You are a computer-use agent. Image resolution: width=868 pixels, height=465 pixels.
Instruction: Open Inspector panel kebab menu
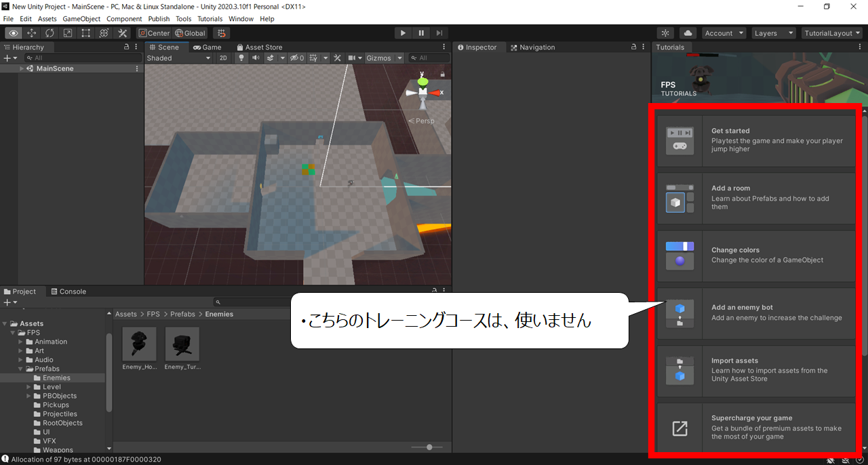(x=644, y=47)
